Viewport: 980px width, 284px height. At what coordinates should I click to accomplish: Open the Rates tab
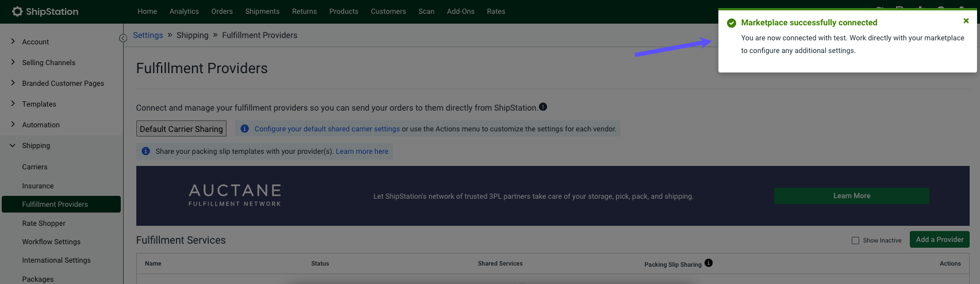(x=496, y=12)
